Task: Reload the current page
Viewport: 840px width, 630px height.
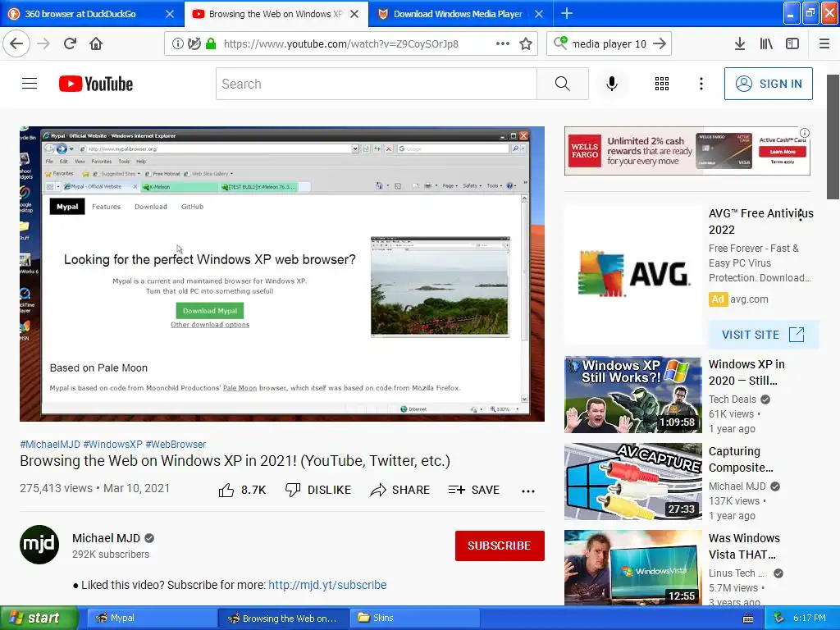Action: click(x=70, y=43)
